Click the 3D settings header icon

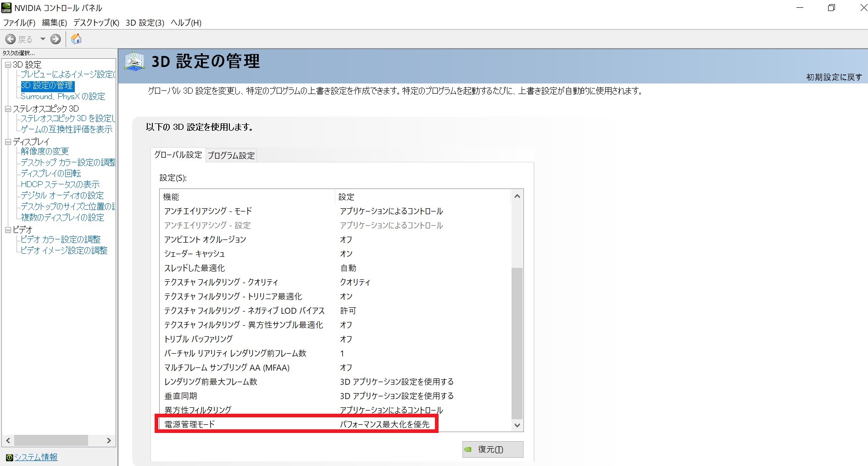pyautogui.click(x=135, y=61)
